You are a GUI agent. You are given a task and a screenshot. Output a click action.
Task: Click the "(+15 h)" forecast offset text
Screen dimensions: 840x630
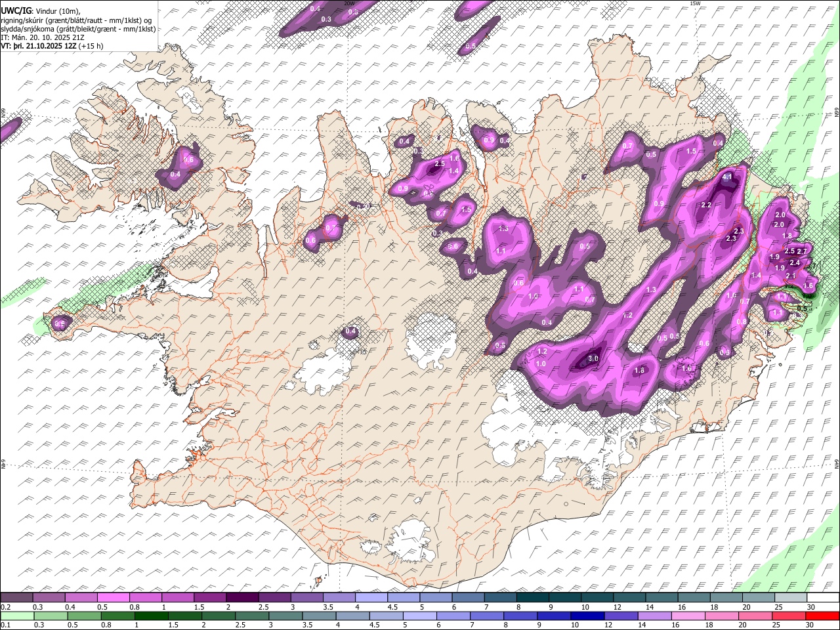pos(92,47)
